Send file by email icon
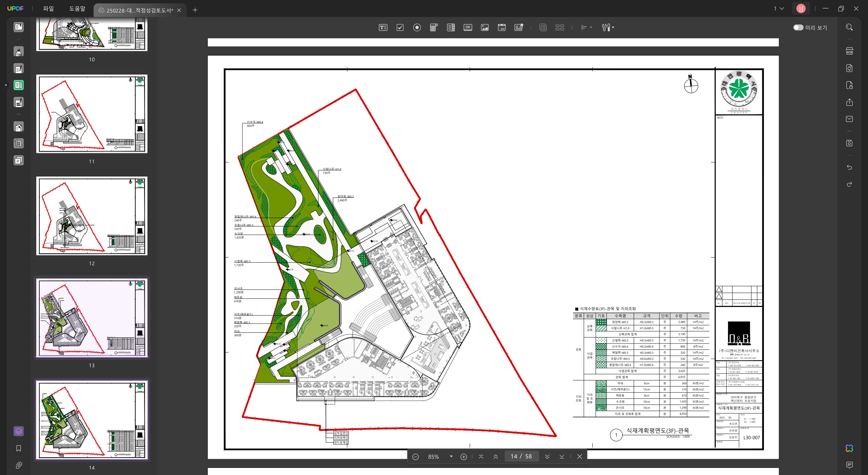The image size is (868, 475). tap(849, 119)
